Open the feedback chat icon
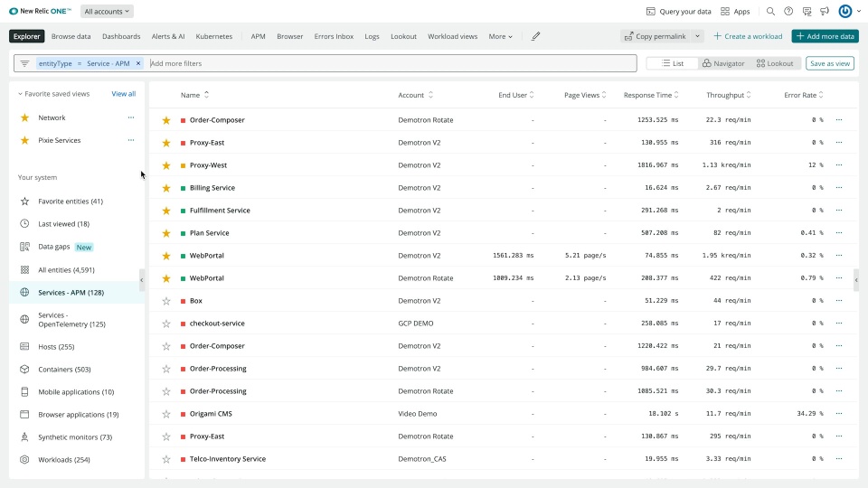 (x=807, y=11)
